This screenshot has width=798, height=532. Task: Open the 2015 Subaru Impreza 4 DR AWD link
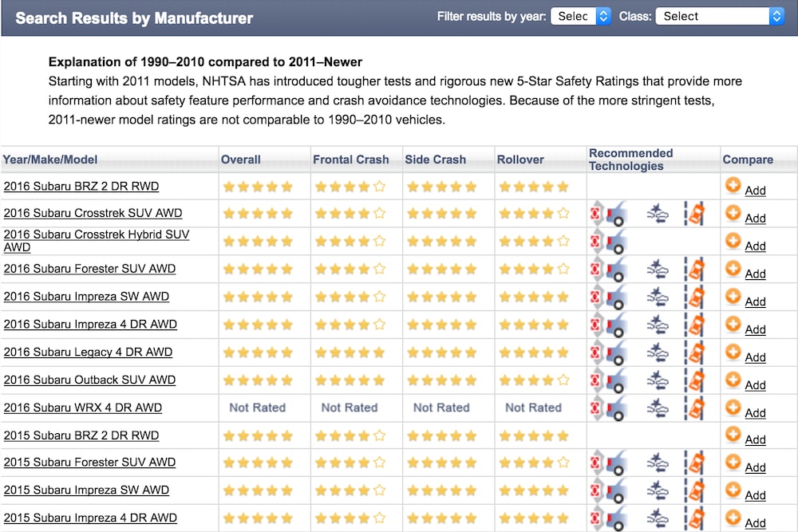pyautogui.click(x=91, y=518)
